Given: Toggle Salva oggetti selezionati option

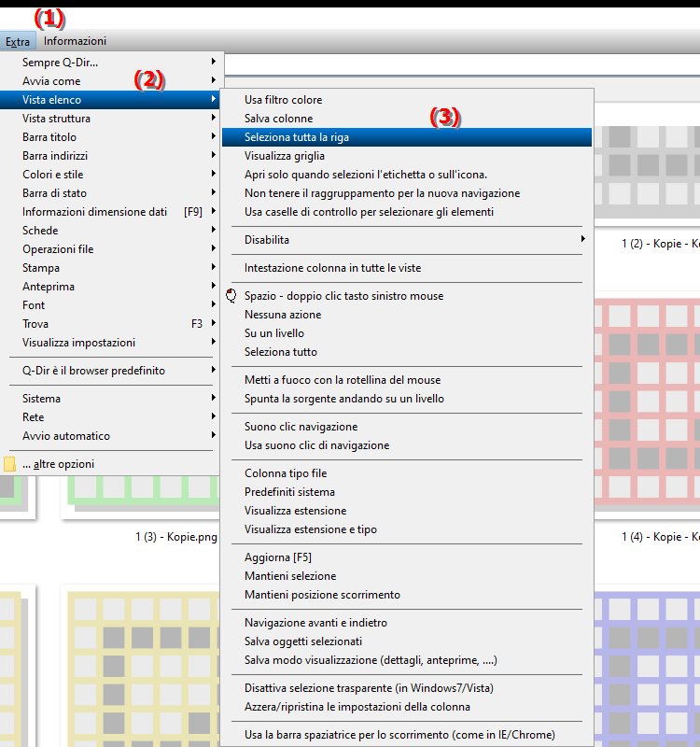Looking at the screenshot, I should (407, 641).
